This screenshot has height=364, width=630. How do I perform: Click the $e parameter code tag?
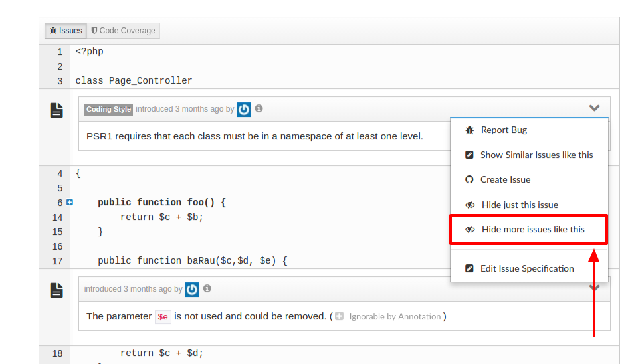pos(163,317)
